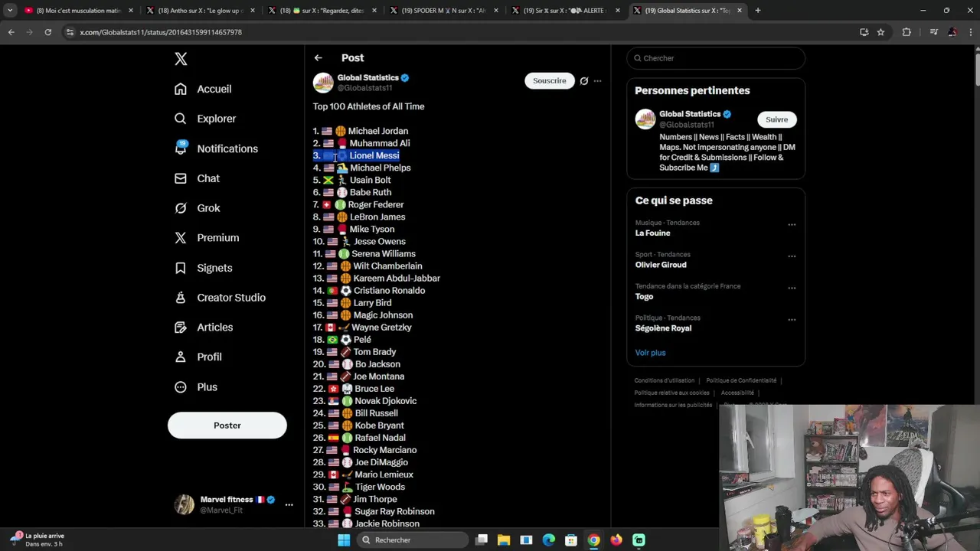
Task: Click the Ségolène Royal trend
Action: point(663,328)
